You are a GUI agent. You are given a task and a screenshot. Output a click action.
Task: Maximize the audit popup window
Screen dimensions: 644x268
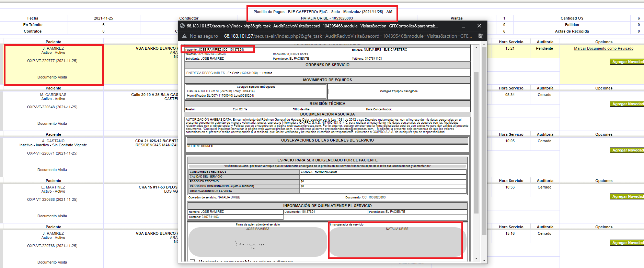(463, 26)
